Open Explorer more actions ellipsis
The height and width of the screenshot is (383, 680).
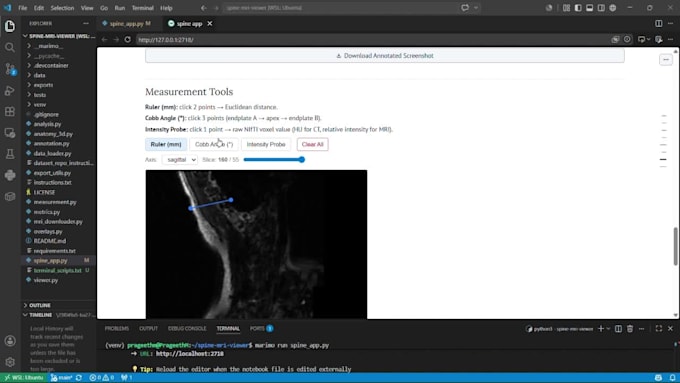(x=85, y=23)
